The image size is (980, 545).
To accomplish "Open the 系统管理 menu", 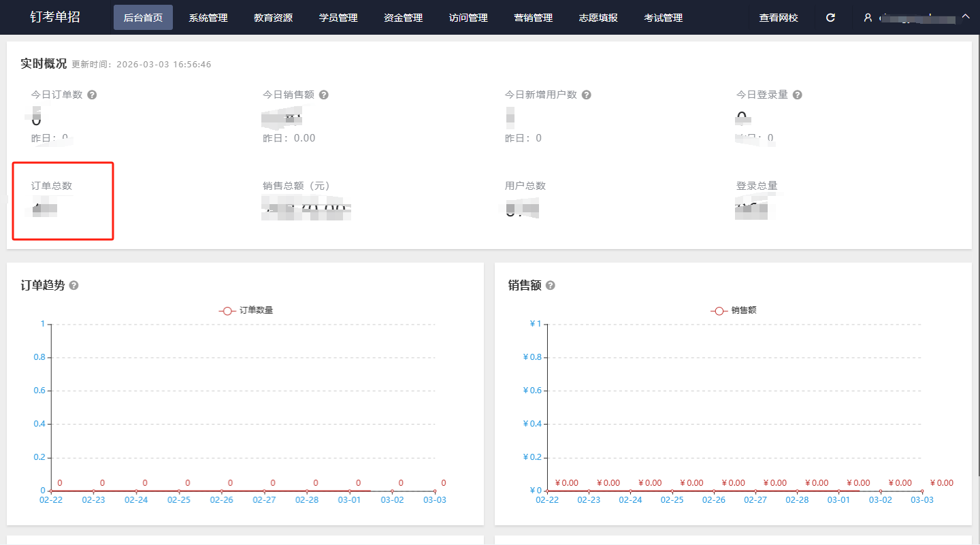I will (208, 18).
